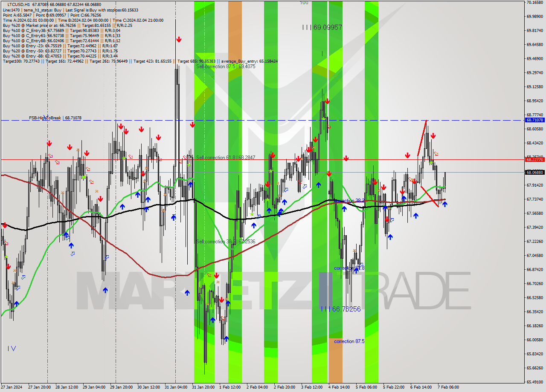
Task: Click the 69.98990 price axis value
Action: pos(535,17)
